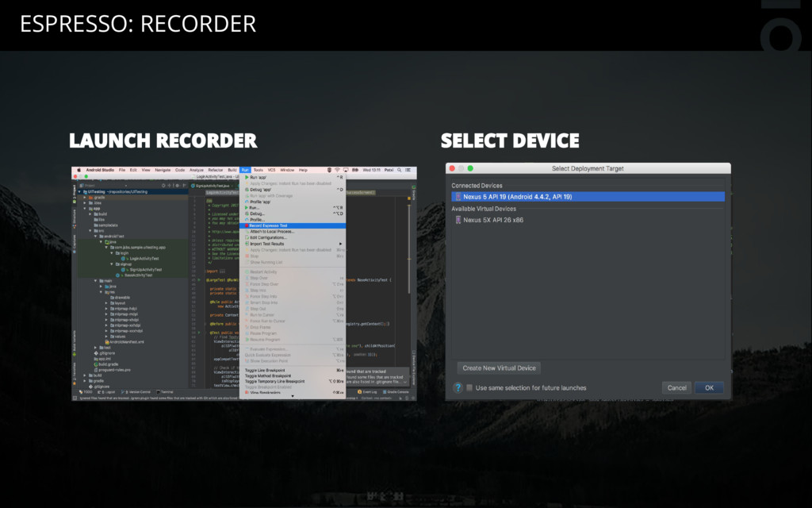The width and height of the screenshot is (812, 508).
Task: Select Nexus 5 API 19 connected device
Action: pos(588,197)
